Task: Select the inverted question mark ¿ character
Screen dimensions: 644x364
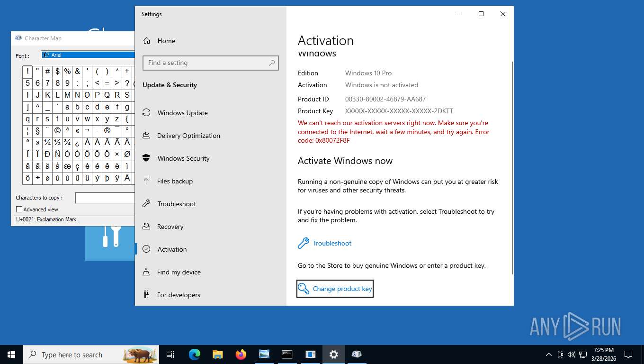Action: (77, 143)
